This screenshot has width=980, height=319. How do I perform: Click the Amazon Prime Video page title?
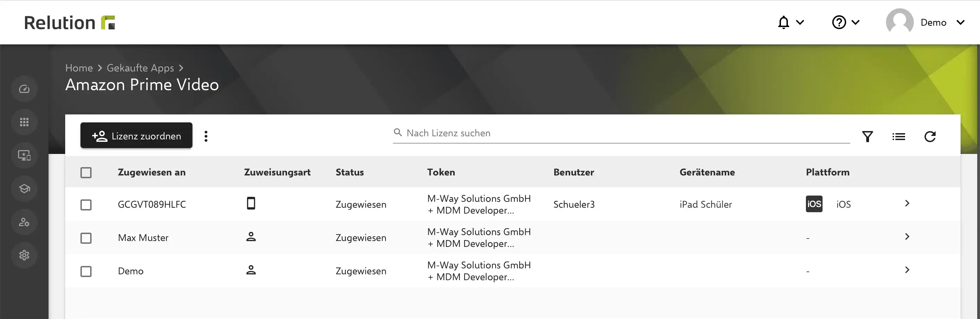click(x=142, y=84)
